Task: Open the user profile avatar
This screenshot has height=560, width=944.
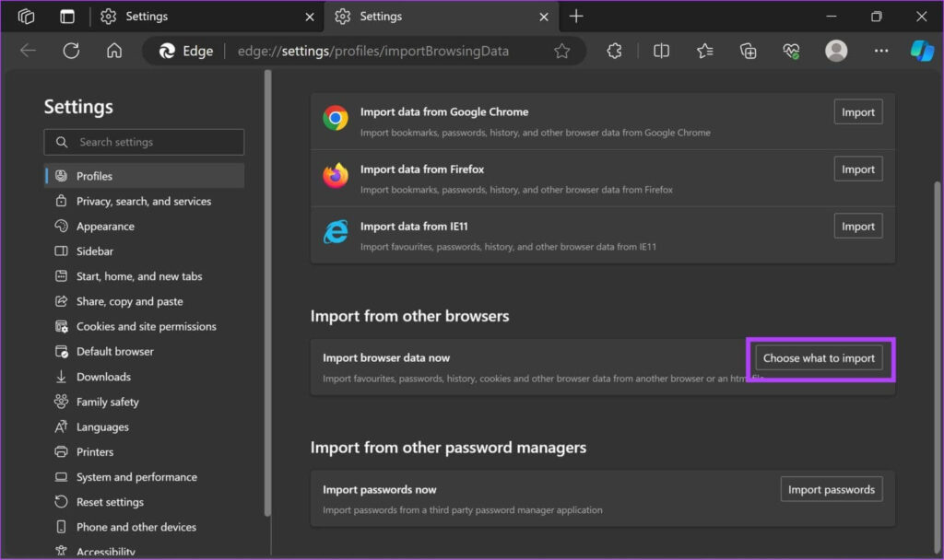Action: pyautogui.click(x=836, y=51)
